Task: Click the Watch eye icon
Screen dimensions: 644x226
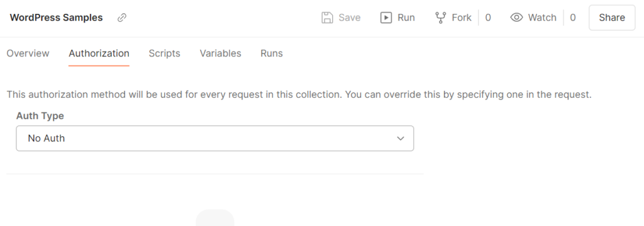Action: coord(517,18)
